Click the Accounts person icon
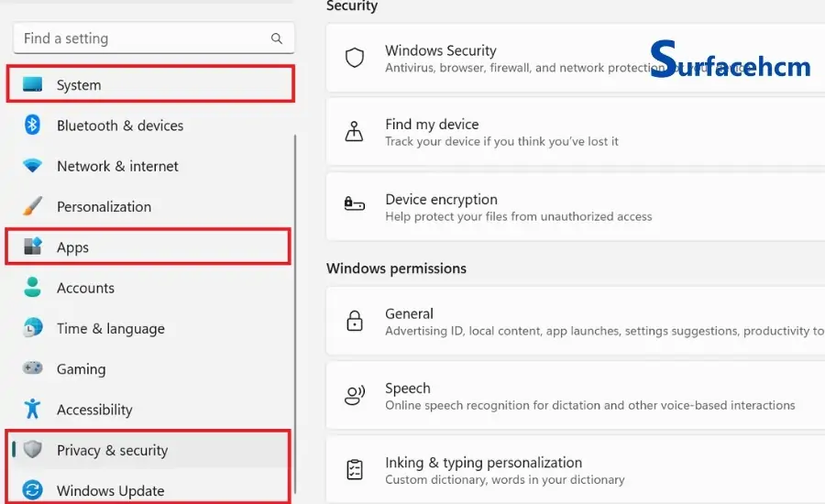Image resolution: width=825 pixels, height=504 pixels. pos(33,287)
